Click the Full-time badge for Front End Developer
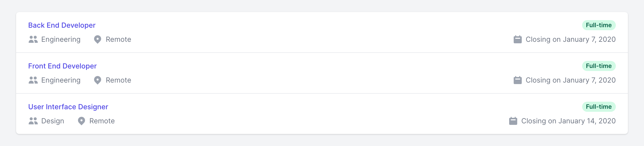 (598, 66)
